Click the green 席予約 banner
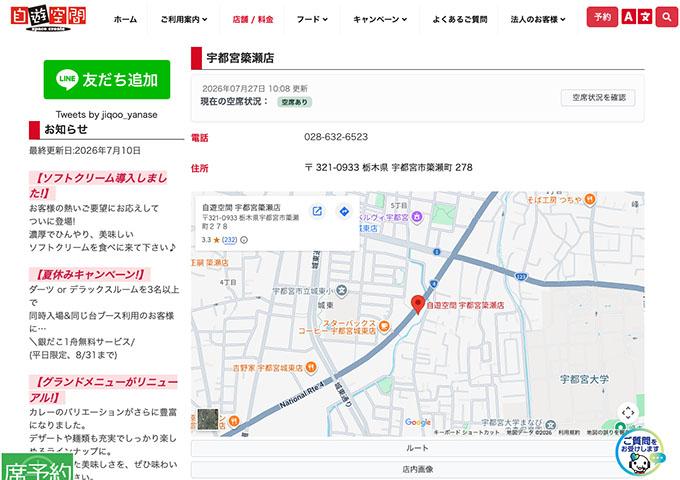The image size is (680, 480). tap(37, 467)
